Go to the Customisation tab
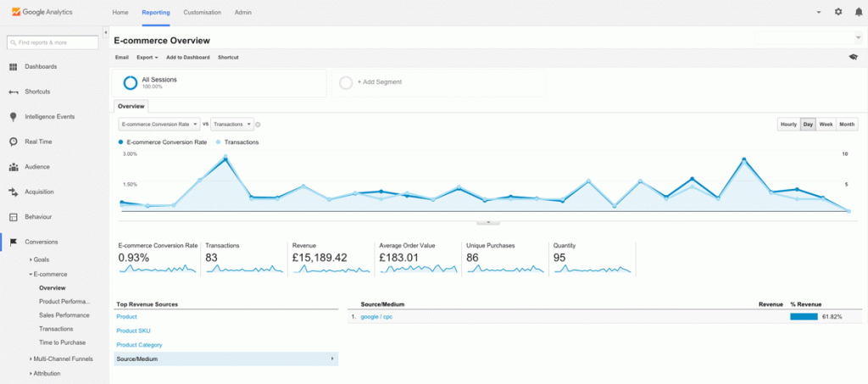868x384 pixels. (x=202, y=12)
